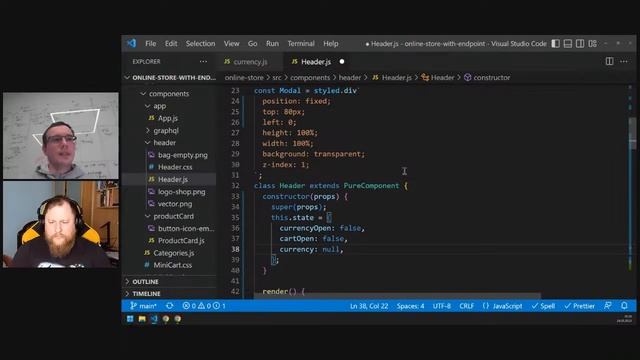The image size is (640, 360).
Task: Click online-store in the breadcrumb
Action: coord(244,78)
